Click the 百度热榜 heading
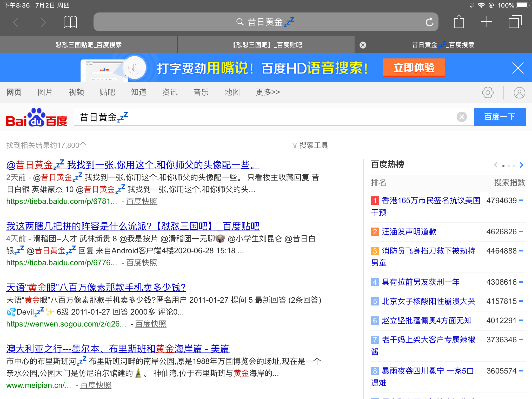532x399 pixels. tap(387, 164)
